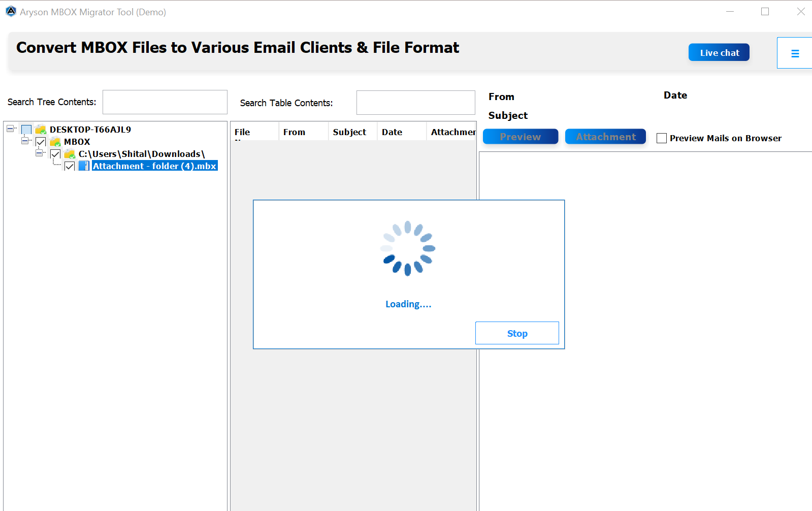Sort by the Subject column header
The width and height of the screenshot is (812, 511).
[x=349, y=132]
